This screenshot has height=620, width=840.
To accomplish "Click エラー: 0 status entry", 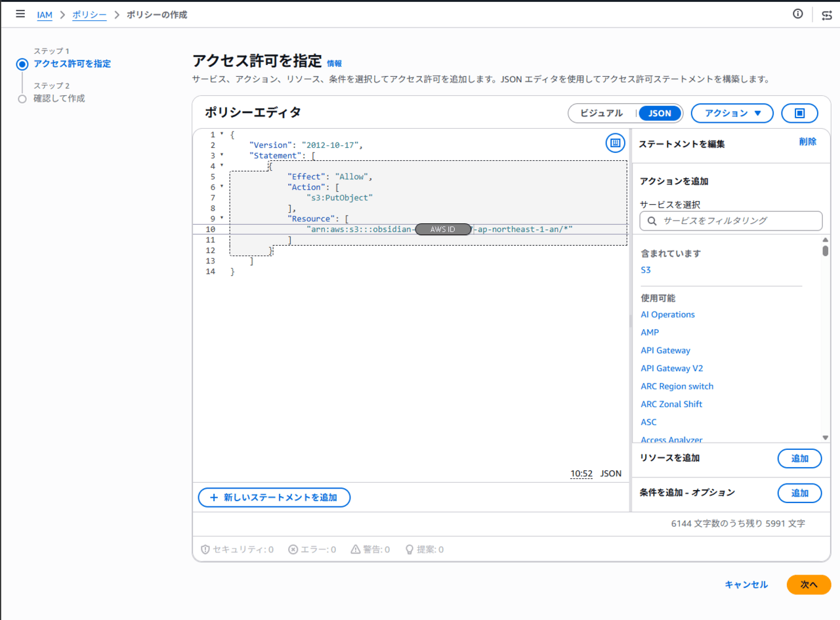I will pyautogui.click(x=312, y=549).
